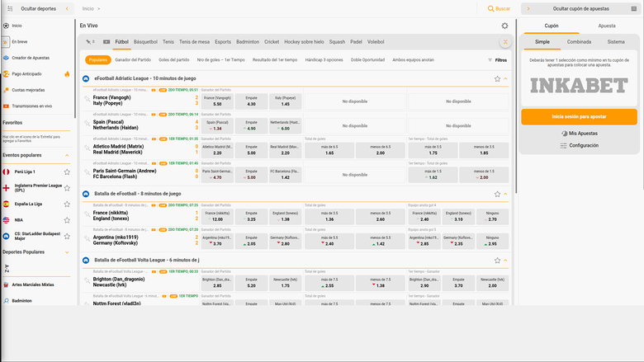Open Configuración sliders icon in coupon

pos(563,145)
